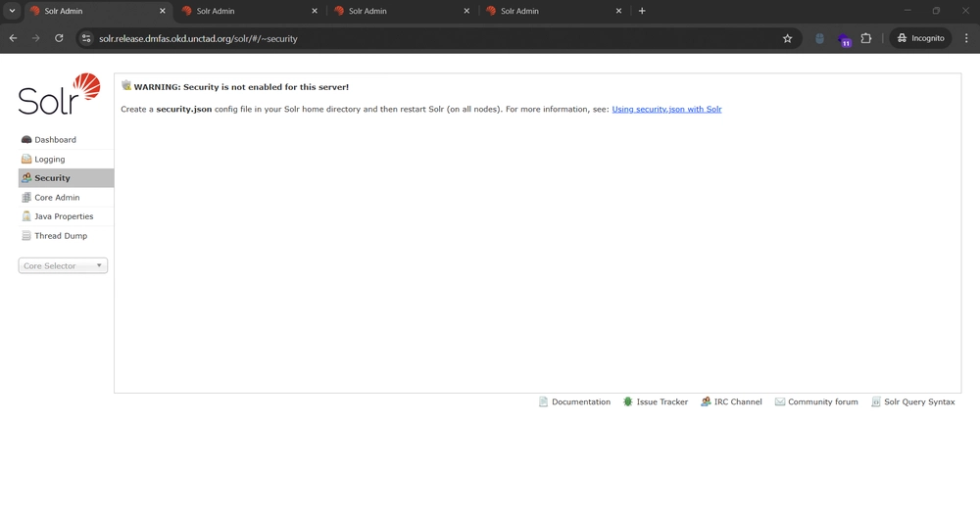Visit the Community forum link
Image resolution: width=980 pixels, height=517 pixels.
[x=822, y=402]
